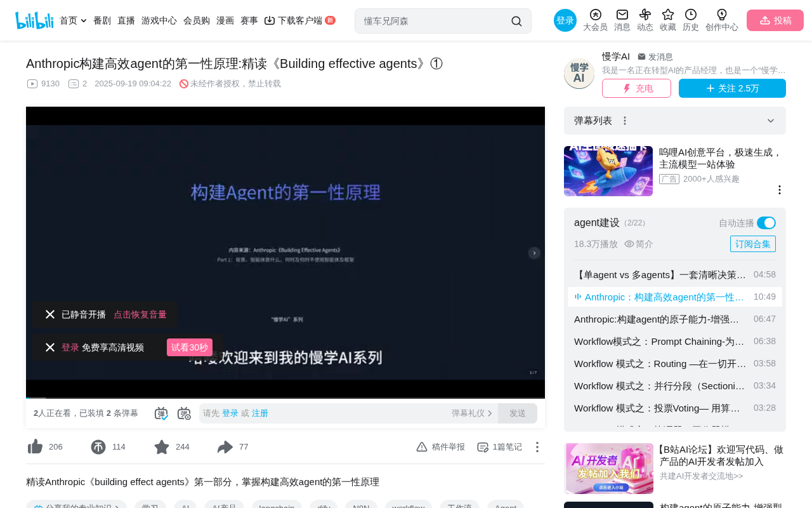Like the video with thumbs-up icon

36,447
